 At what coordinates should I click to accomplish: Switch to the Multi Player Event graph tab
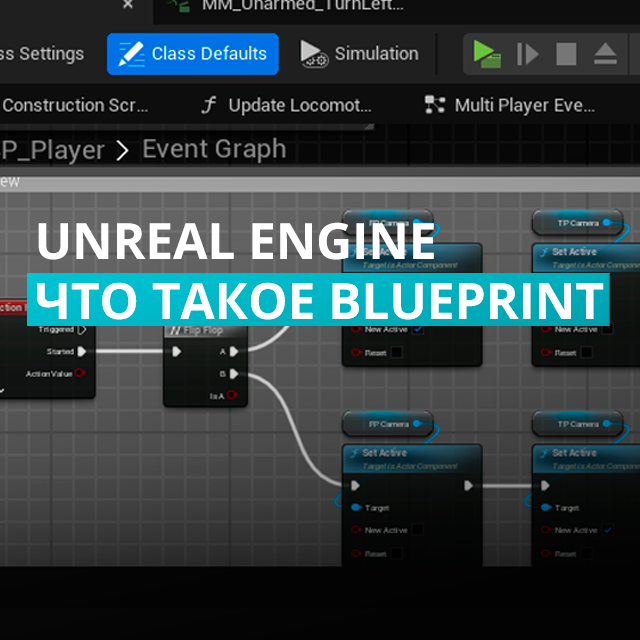point(510,105)
